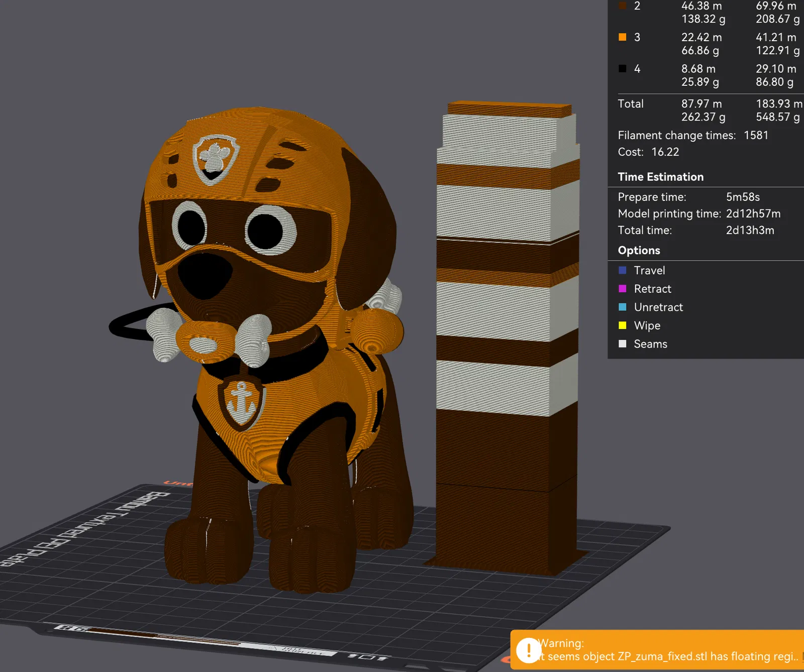Click the brown filament 2 color swatch
The height and width of the screenshot is (672, 804).
(623, 6)
